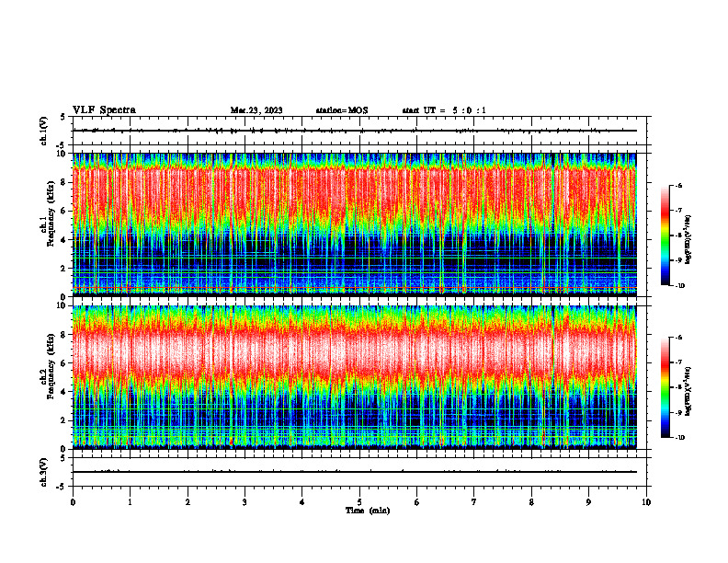Click the "9" minute tick on time axis

[x=588, y=502]
